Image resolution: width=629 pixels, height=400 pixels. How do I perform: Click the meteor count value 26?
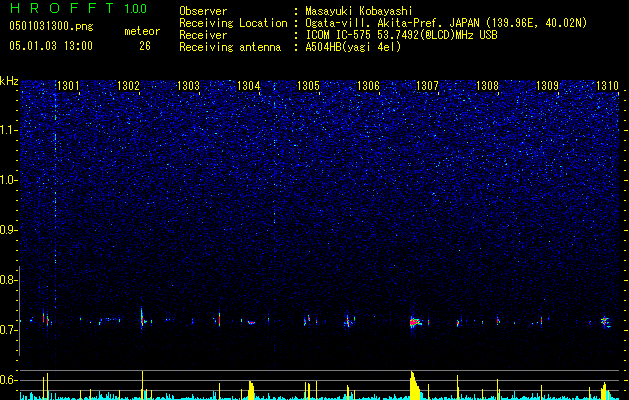coord(145,46)
